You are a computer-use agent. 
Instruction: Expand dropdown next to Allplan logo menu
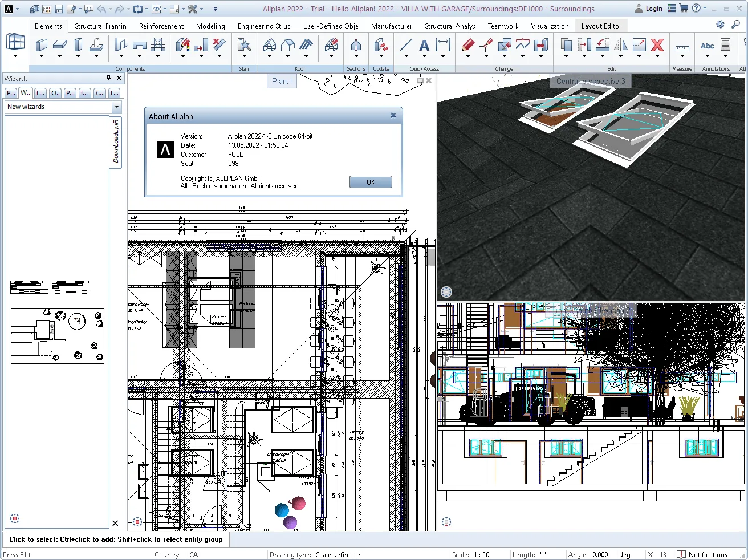18,9
